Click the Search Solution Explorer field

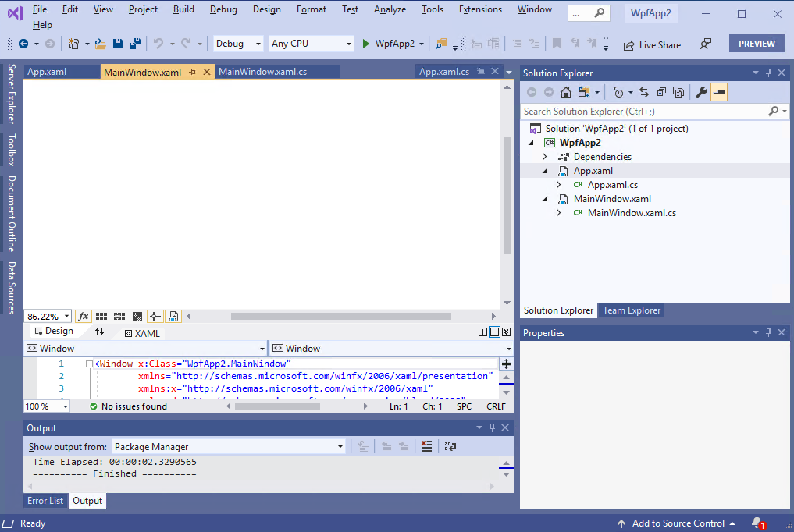pos(644,112)
